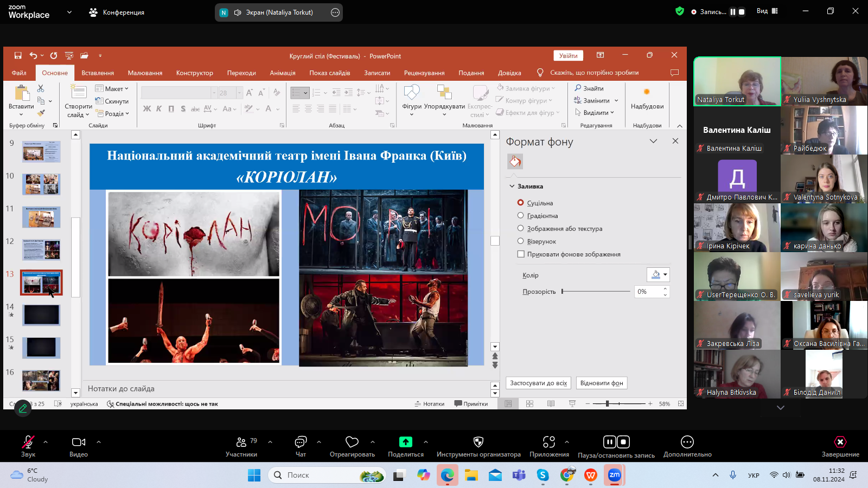Open Zoom Reactions heart icon
Screen dimensions: 868x488
click(x=352, y=442)
